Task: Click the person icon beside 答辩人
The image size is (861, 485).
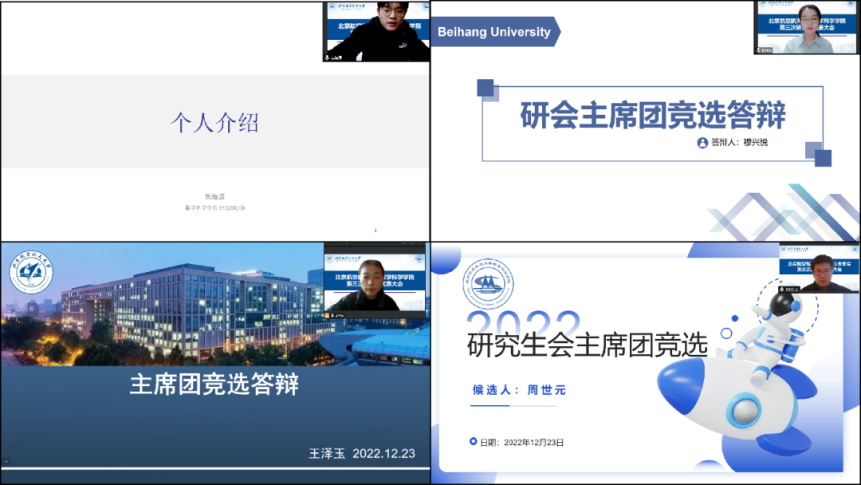Action: pos(702,143)
